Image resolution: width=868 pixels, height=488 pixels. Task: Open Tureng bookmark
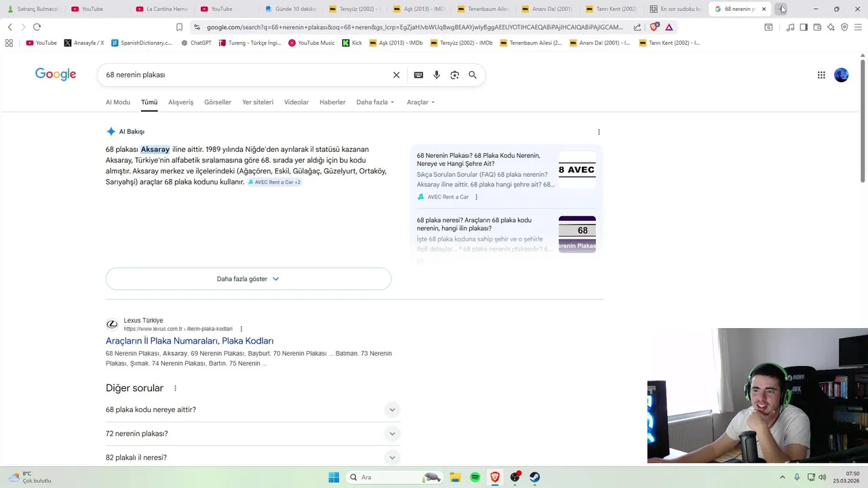coord(250,43)
